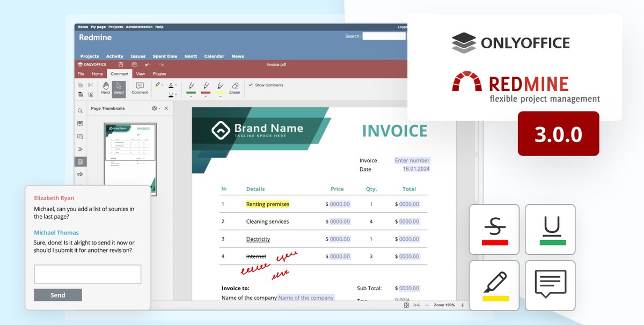
Task: Pick the green pen tool
Action: point(191,85)
